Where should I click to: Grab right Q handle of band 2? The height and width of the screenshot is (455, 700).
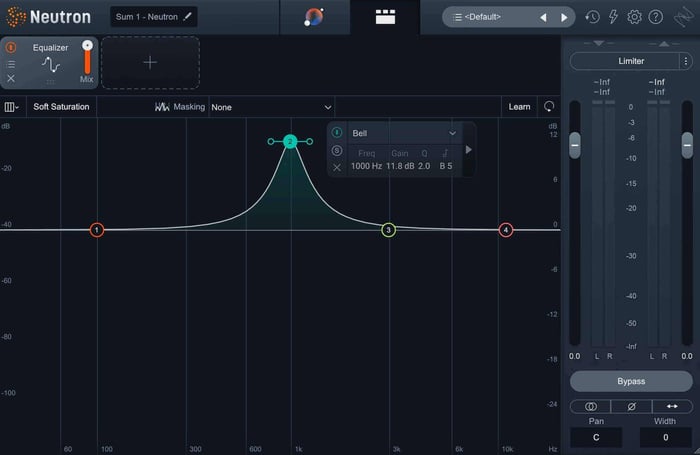309,142
